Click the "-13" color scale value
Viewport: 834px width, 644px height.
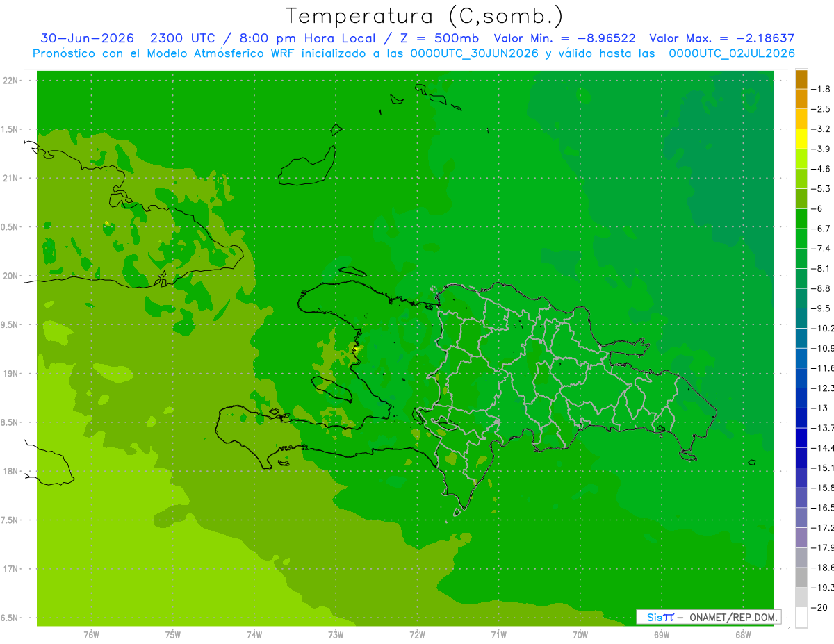pyautogui.click(x=821, y=408)
